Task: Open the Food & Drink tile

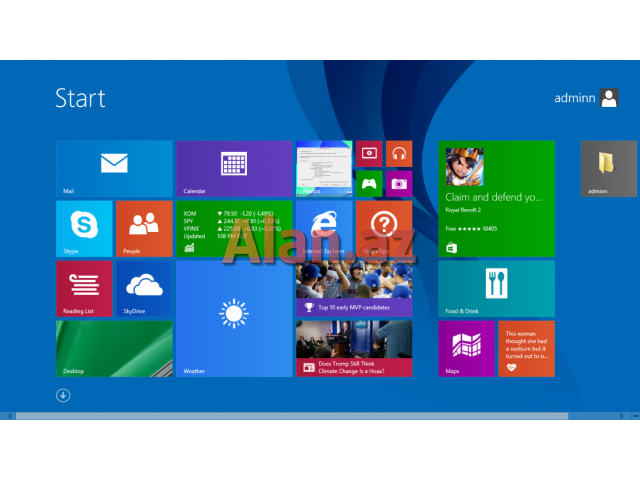Action: pos(496,289)
